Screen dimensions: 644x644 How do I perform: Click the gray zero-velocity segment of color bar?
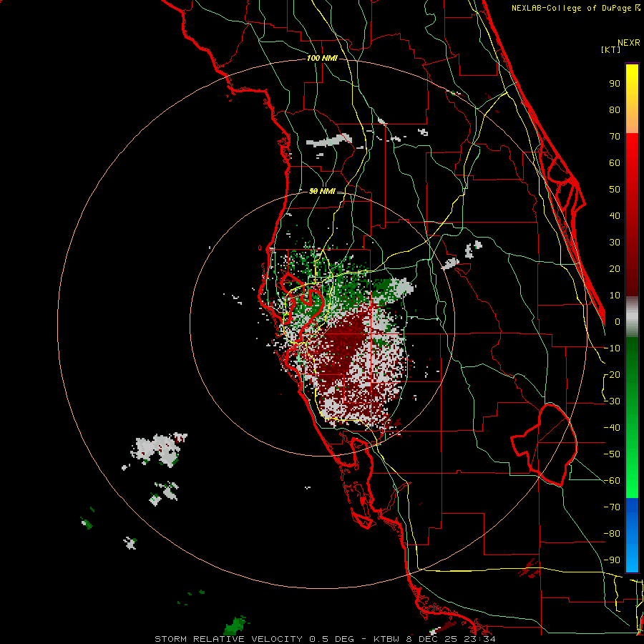(x=632, y=317)
